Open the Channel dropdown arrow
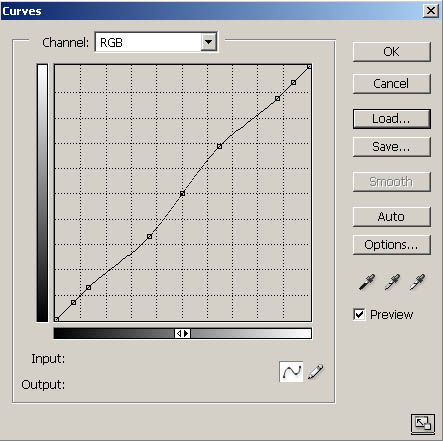This screenshot has width=443, height=441. [x=209, y=42]
